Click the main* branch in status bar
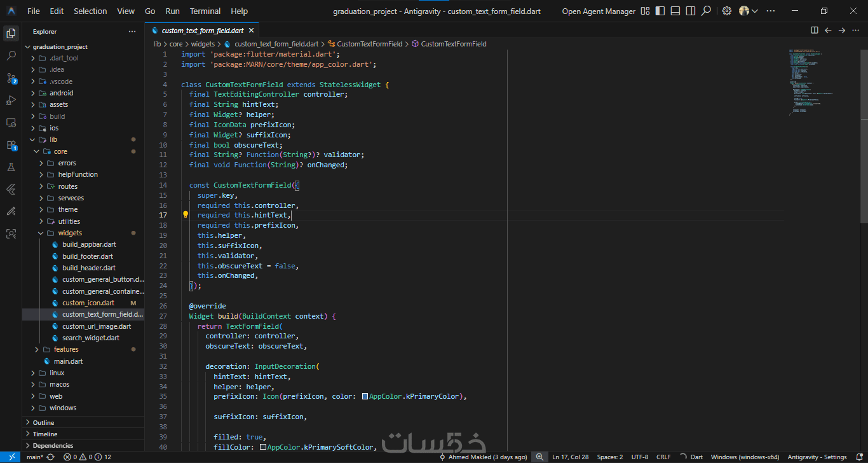Image resolution: width=868 pixels, height=463 pixels. [34, 457]
